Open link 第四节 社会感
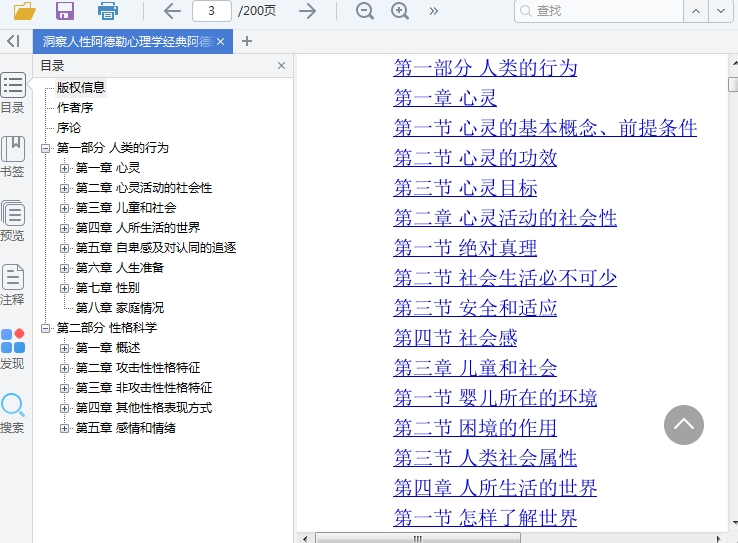 455,338
